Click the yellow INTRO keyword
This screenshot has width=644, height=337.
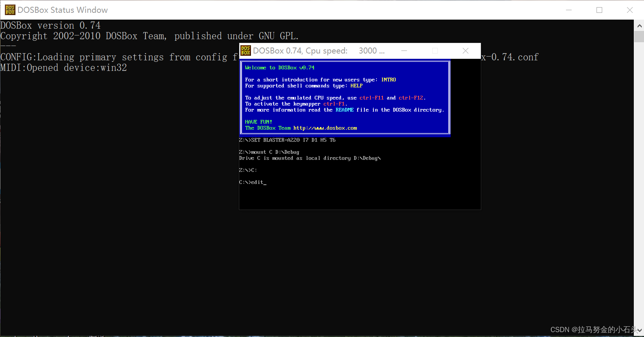[388, 80]
